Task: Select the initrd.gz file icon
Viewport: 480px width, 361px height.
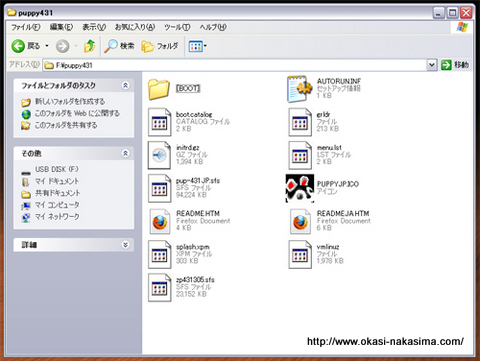Action: [x=159, y=155]
